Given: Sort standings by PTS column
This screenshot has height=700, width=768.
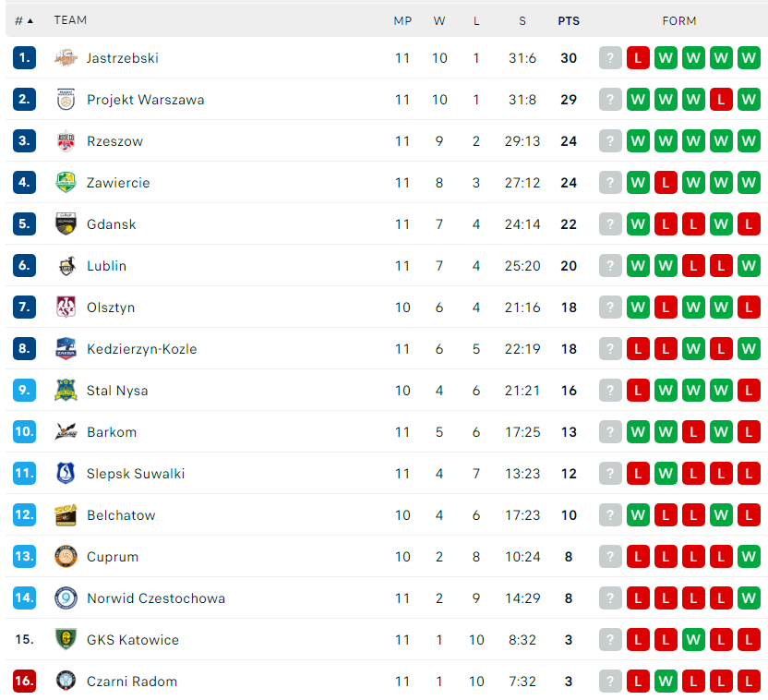Looking at the screenshot, I should tap(569, 21).
